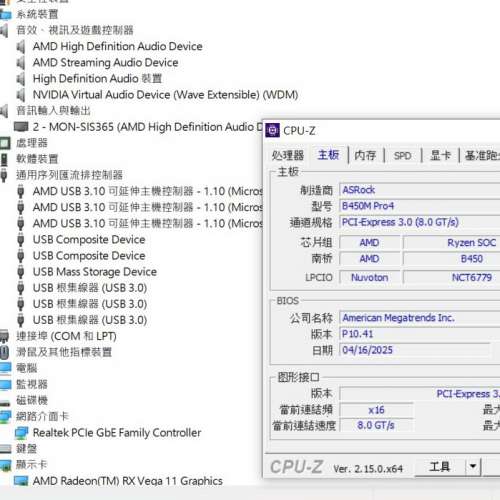
Task: Click the icon beside 軟體裝置 category
Action: 4,159
